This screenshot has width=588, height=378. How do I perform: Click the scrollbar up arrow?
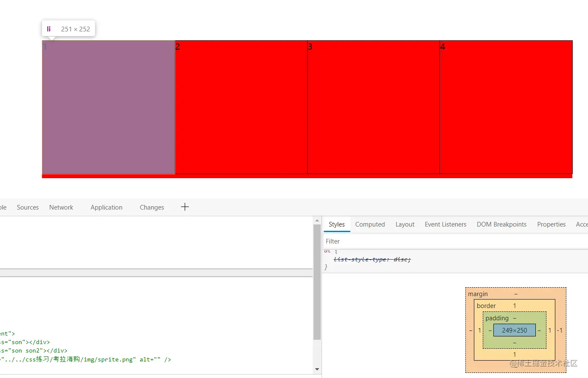tap(317, 220)
